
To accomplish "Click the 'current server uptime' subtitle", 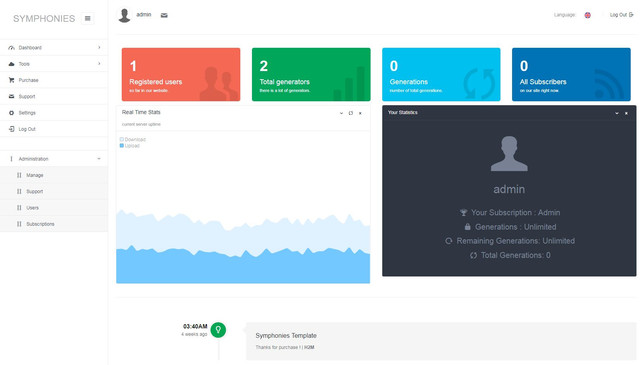I will tap(141, 124).
